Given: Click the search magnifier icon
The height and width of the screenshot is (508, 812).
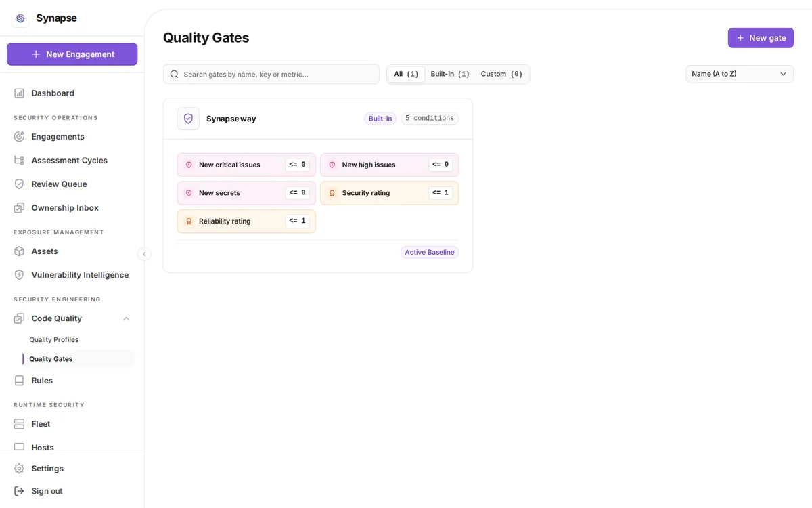Looking at the screenshot, I should 175,74.
